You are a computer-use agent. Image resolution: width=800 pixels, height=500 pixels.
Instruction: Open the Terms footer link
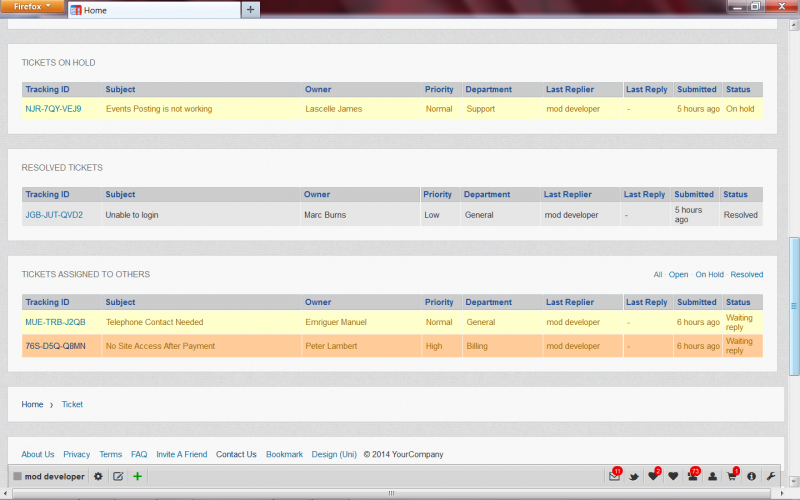111,454
